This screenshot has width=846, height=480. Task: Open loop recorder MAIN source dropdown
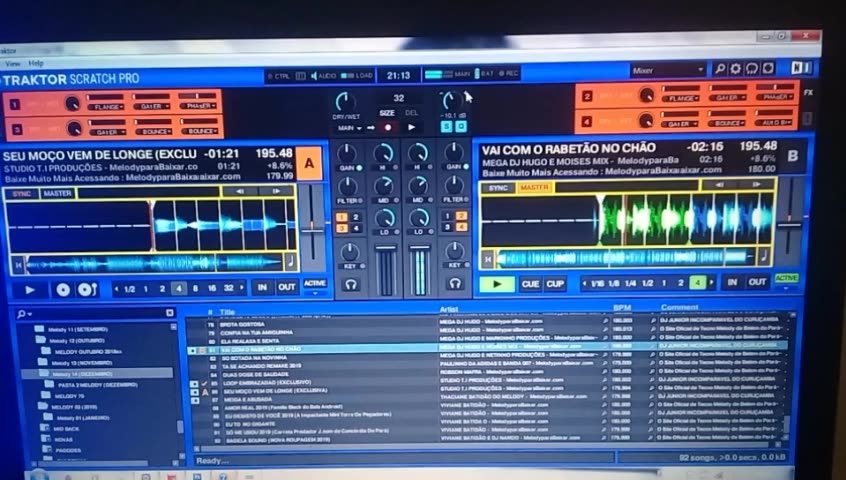pyautogui.click(x=350, y=128)
